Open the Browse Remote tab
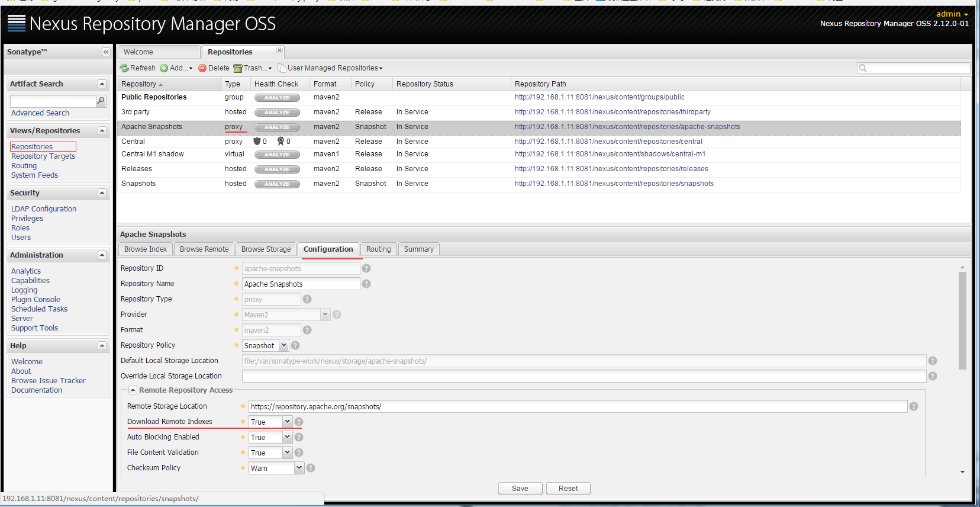The height and width of the screenshot is (507, 980). [x=204, y=249]
